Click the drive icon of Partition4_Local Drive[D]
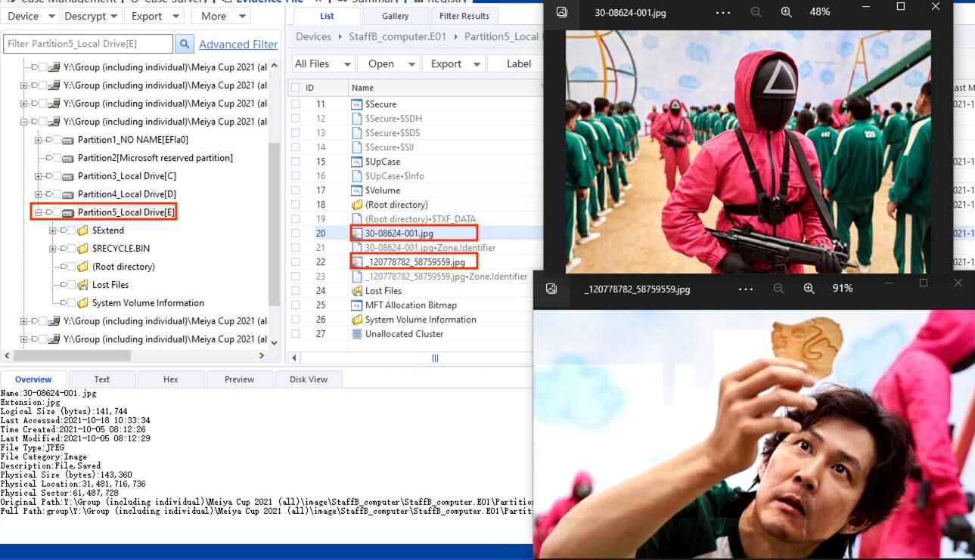Image resolution: width=975 pixels, height=560 pixels. click(x=67, y=194)
